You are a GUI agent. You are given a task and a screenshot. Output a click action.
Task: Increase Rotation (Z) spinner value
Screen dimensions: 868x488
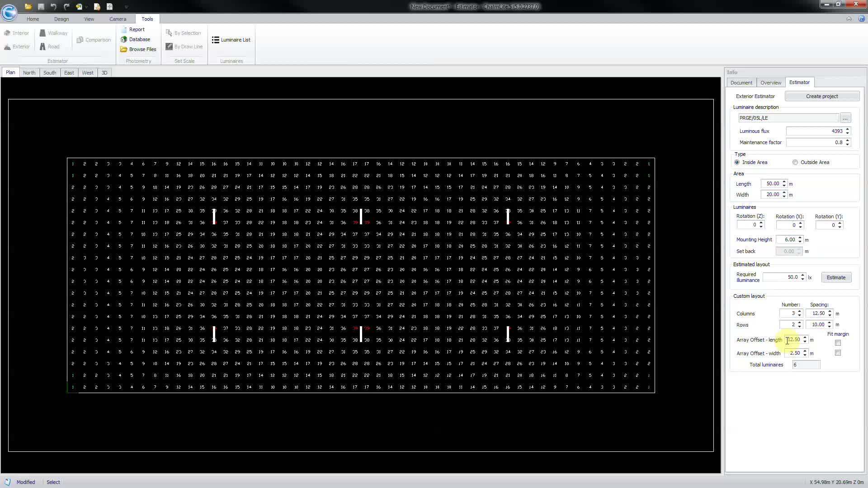tap(761, 223)
